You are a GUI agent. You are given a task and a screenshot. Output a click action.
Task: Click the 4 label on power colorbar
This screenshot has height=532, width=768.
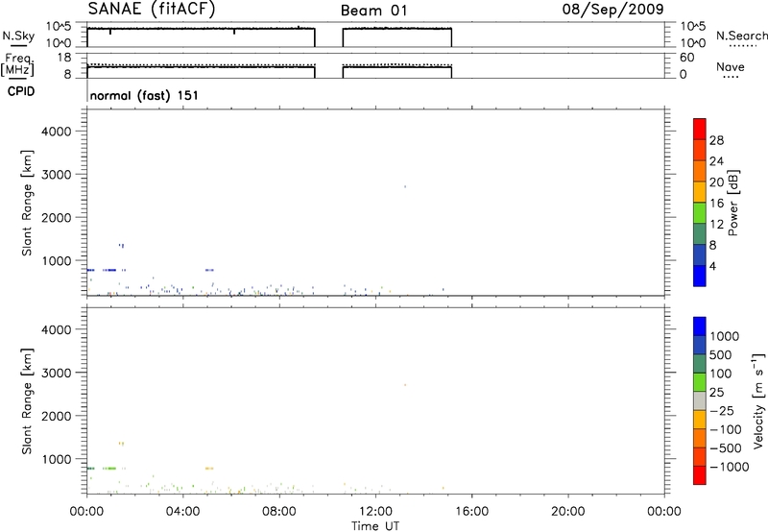point(713,266)
